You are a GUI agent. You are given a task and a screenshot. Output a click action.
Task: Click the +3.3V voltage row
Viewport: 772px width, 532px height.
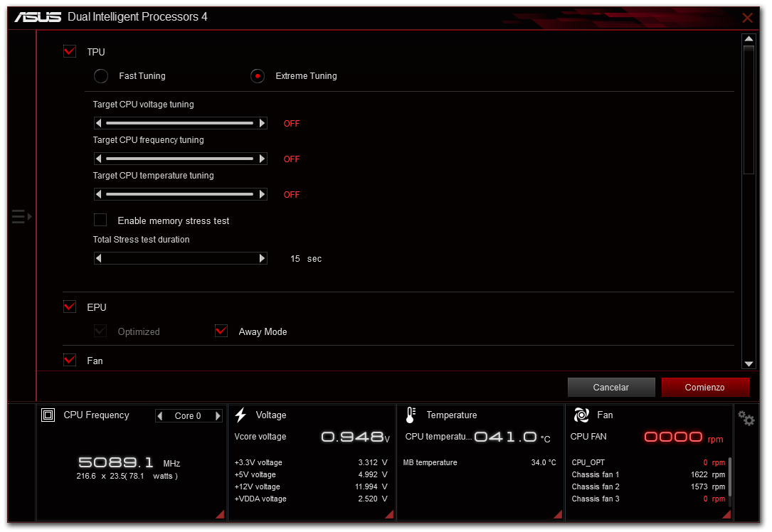point(311,462)
